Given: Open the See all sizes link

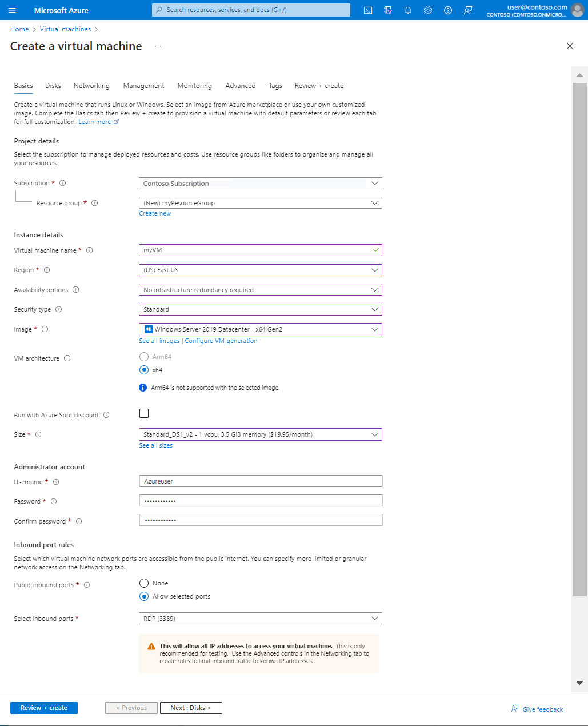Looking at the screenshot, I should coord(155,445).
